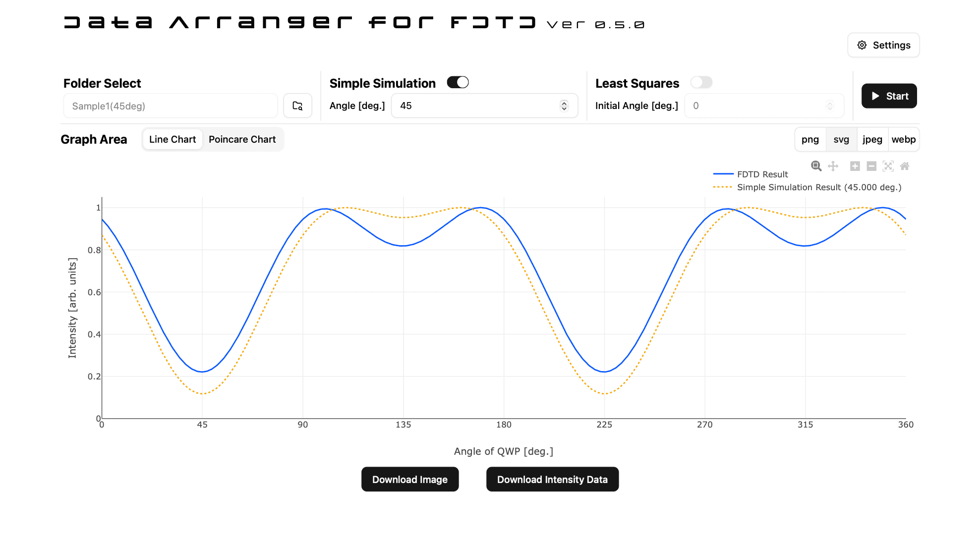Choose the svg image format option
Screen dimensions: 980x539
841,139
